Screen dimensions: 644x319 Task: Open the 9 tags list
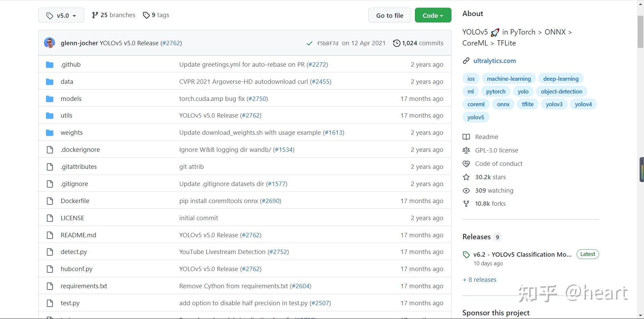tap(156, 15)
